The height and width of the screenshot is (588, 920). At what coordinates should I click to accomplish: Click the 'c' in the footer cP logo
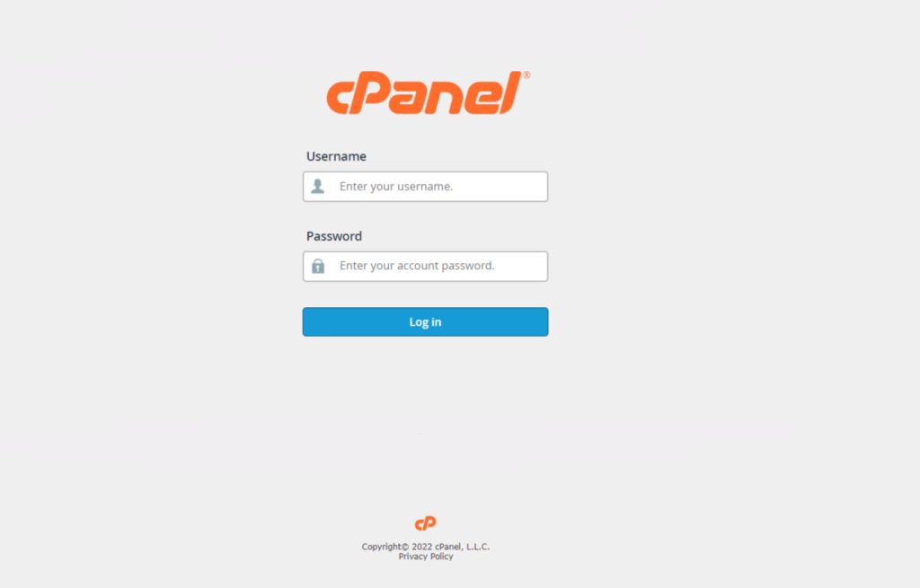click(419, 524)
